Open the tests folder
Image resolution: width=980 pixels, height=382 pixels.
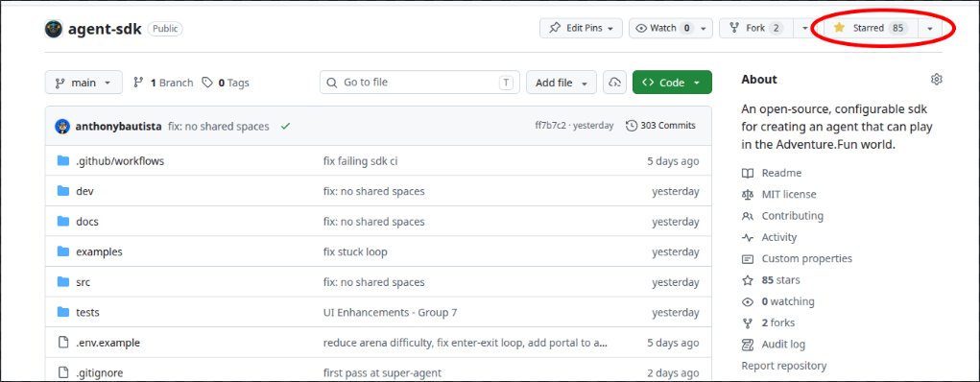[x=87, y=313]
